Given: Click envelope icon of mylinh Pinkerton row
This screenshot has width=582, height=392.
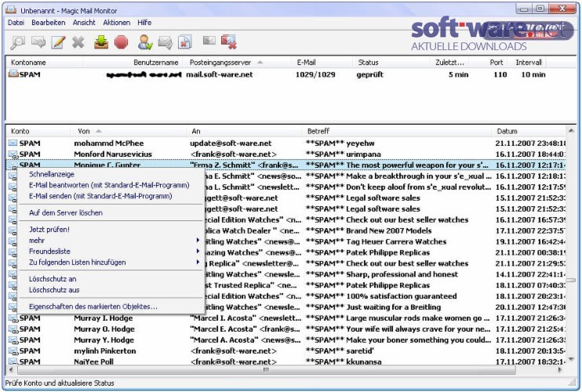Looking at the screenshot, I should pos(13,350).
